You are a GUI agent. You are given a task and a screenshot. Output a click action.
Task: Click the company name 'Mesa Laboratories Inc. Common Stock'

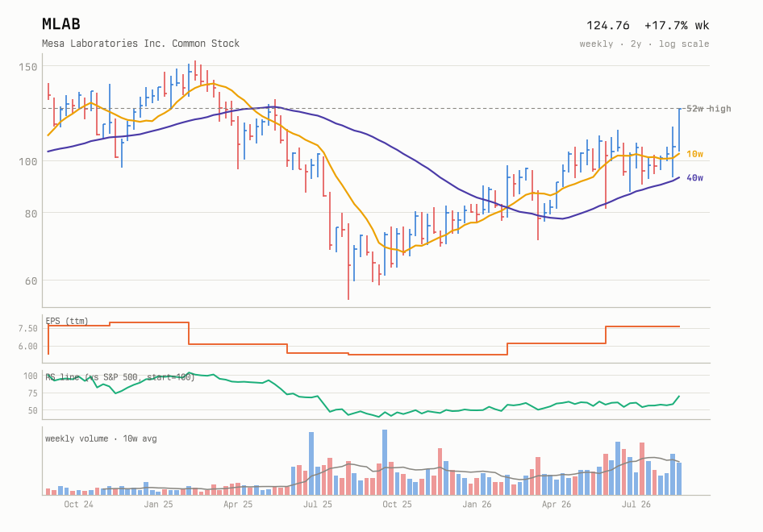point(140,44)
